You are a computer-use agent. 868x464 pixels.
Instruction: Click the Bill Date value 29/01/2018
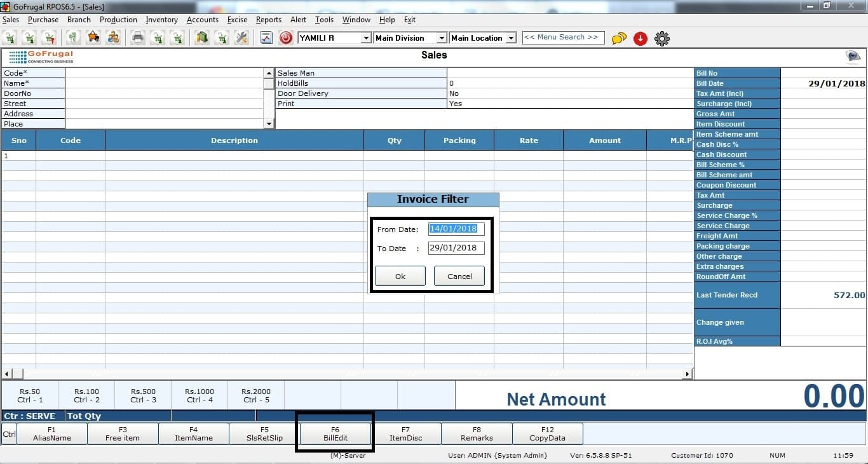pyautogui.click(x=836, y=83)
